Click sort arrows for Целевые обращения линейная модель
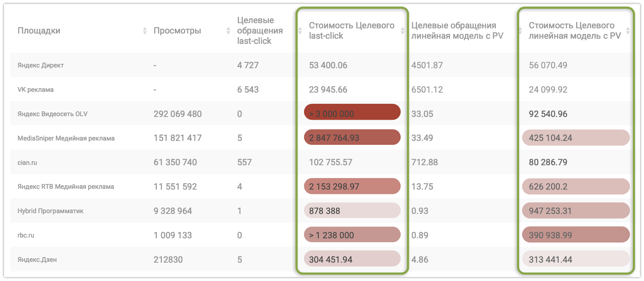Viewport: 644px width, 281px height. tap(520, 31)
